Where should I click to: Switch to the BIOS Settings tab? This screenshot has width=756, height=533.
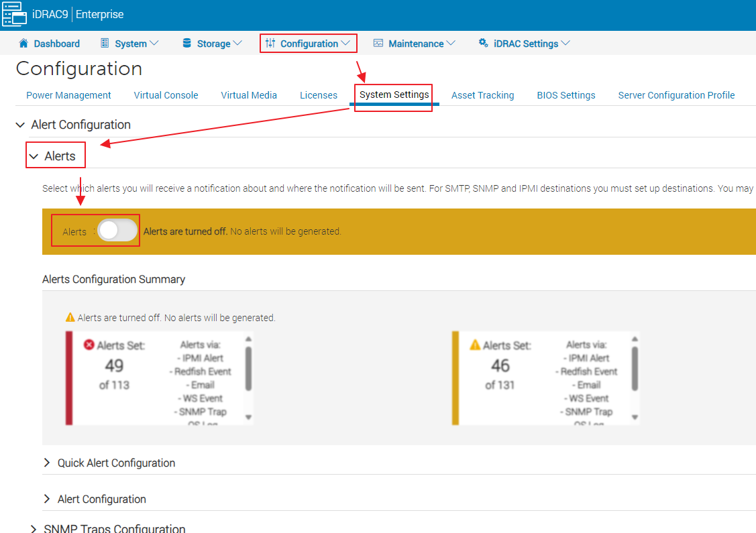566,95
